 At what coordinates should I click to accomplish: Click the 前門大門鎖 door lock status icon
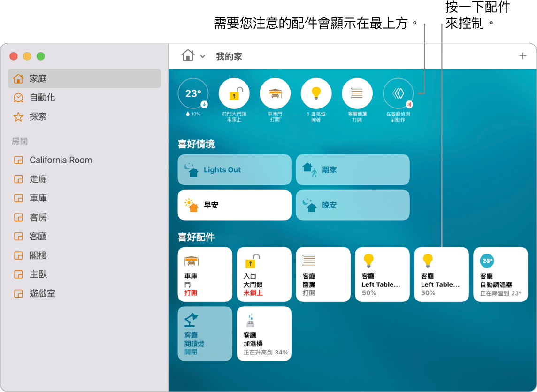pyautogui.click(x=235, y=93)
